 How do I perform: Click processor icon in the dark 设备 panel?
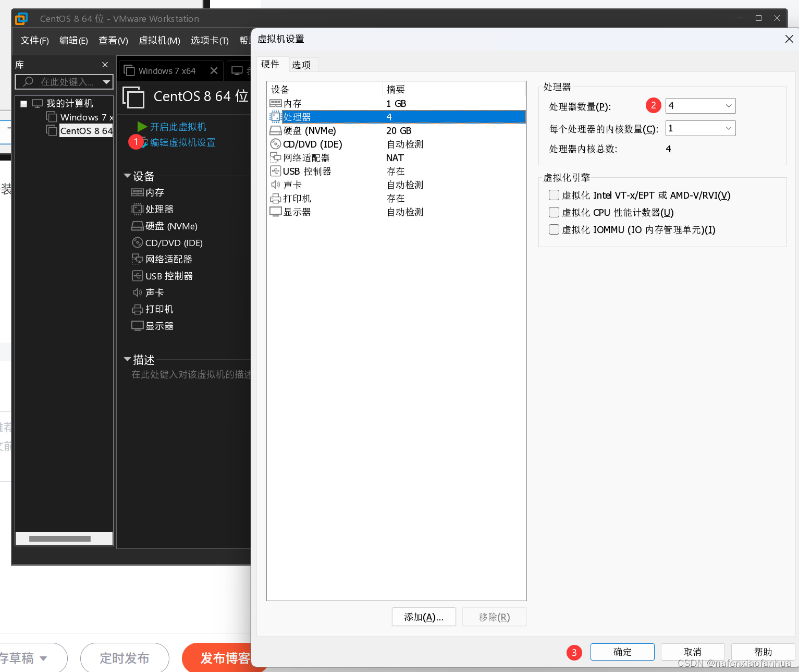coord(138,209)
